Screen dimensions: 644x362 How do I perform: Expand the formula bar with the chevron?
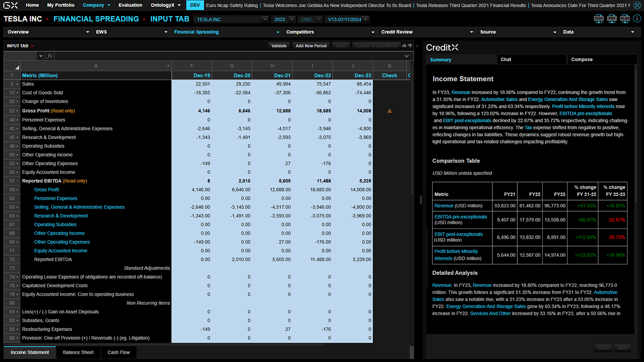407,56
